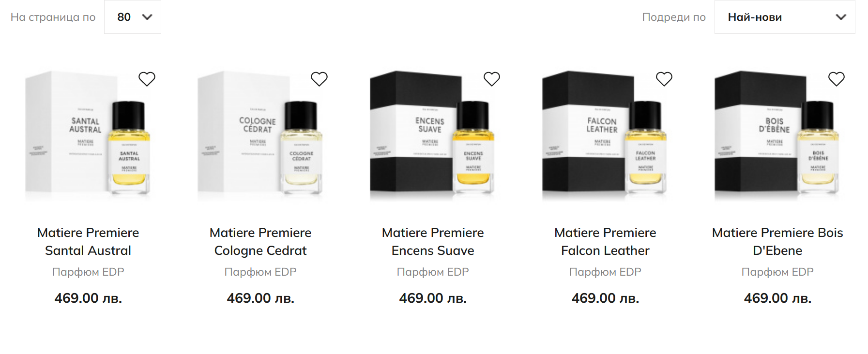Favorite the Cologne Cedrat perfume
868x354 pixels.
point(319,79)
